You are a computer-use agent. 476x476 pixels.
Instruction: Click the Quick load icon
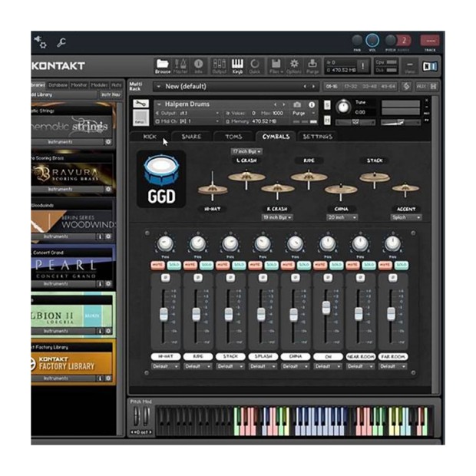pyautogui.click(x=255, y=66)
